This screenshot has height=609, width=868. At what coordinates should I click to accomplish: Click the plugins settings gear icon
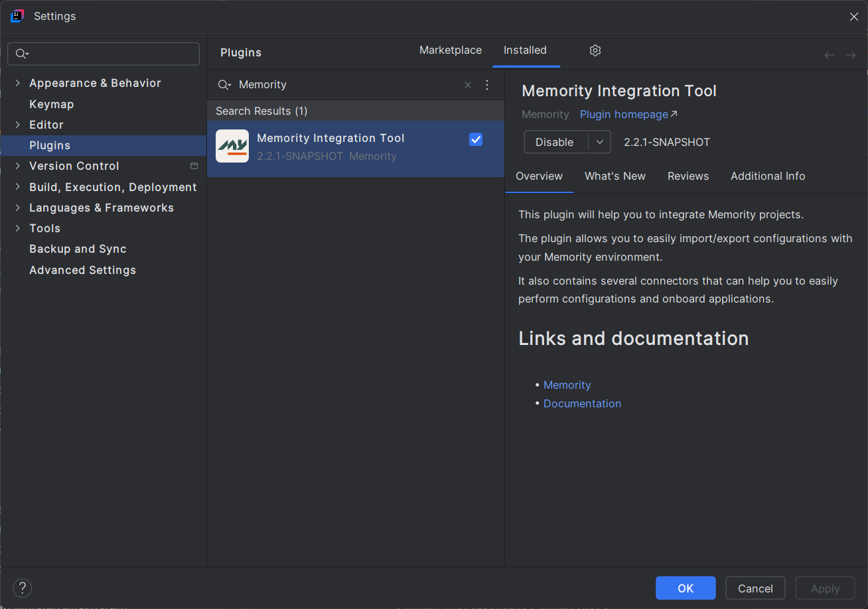point(595,50)
